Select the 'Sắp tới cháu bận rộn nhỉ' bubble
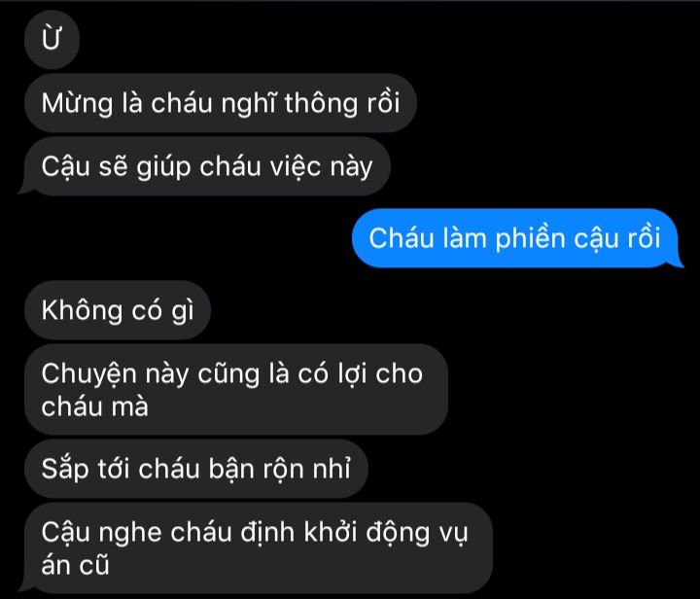700x599 pixels. coord(196,469)
